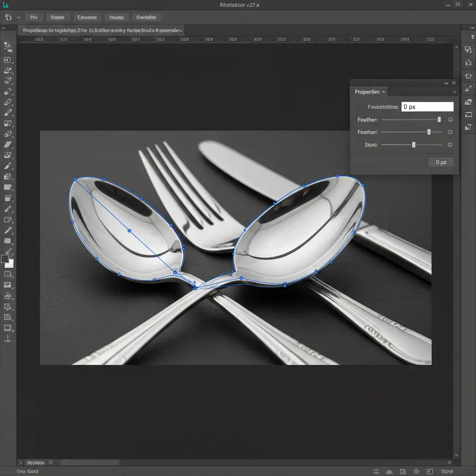This screenshot has height=476, width=476.
Task: Click the anchor-shaped tool at toolbar bottom
Action: 7,339
